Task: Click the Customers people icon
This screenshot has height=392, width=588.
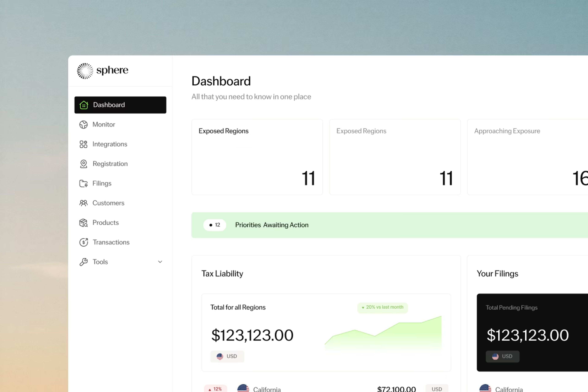Action: click(83, 203)
